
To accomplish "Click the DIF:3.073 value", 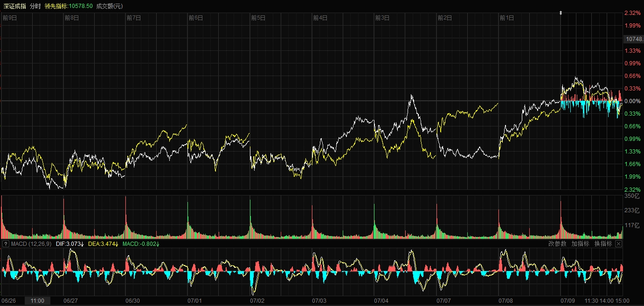I will [x=70, y=244].
